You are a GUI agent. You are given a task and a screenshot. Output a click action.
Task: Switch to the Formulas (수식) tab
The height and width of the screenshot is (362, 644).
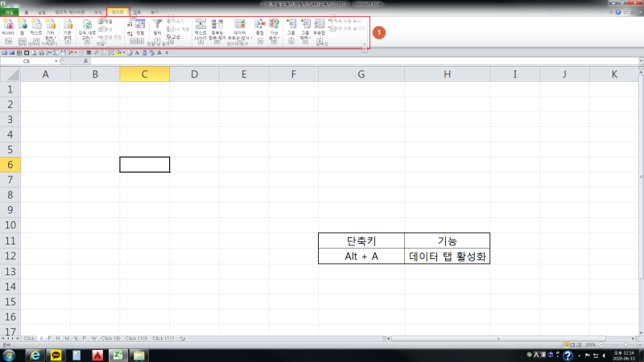click(97, 12)
